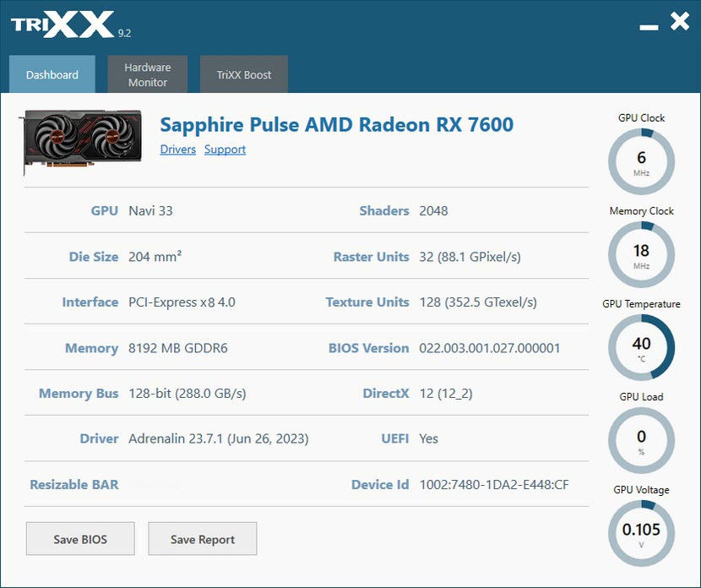Open the TriXX Boost tab

243,74
